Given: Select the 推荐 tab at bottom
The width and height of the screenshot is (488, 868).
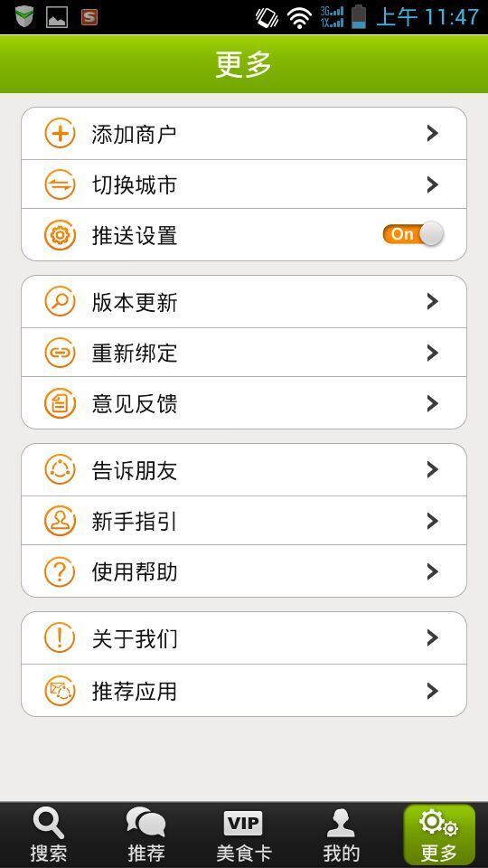Looking at the screenshot, I should click(146, 835).
